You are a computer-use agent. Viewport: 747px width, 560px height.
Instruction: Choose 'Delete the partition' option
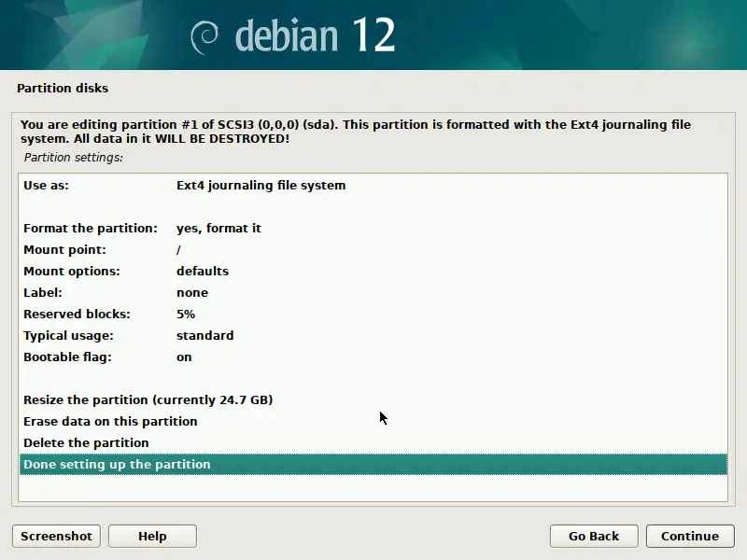[373, 442]
